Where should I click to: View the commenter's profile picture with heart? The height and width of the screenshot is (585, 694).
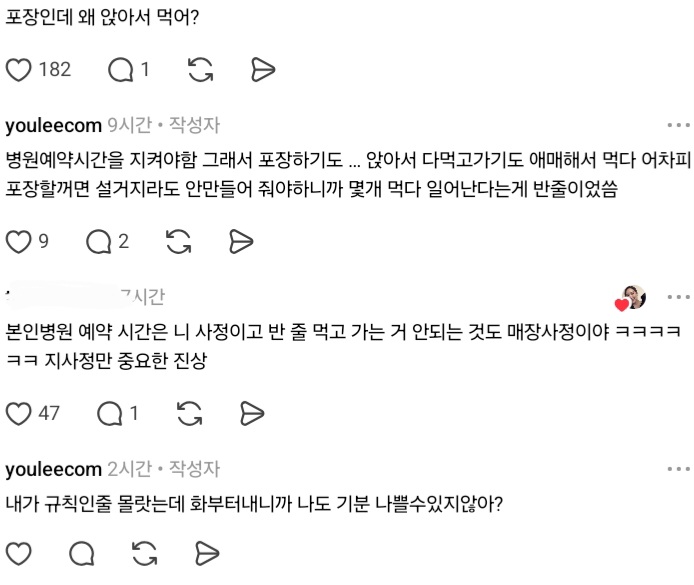tap(634, 297)
